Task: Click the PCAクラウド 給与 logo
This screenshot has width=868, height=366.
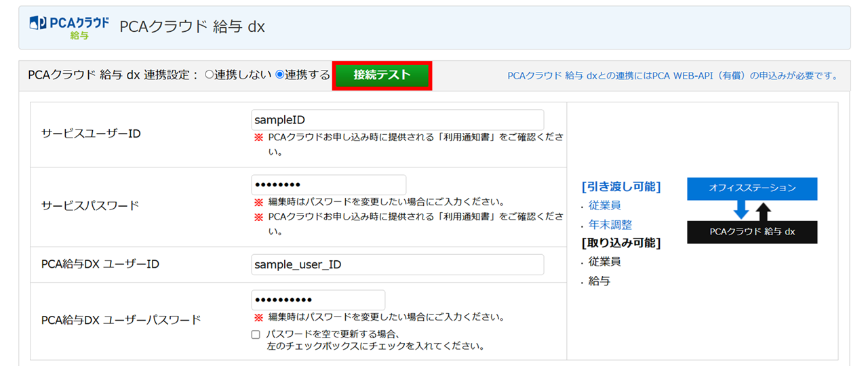Action: click(x=69, y=27)
